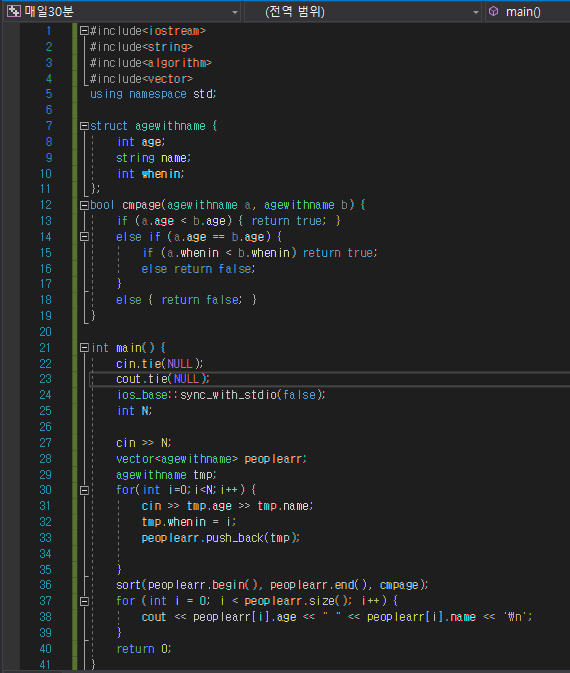Click 'int N;' on line 25

click(134, 411)
